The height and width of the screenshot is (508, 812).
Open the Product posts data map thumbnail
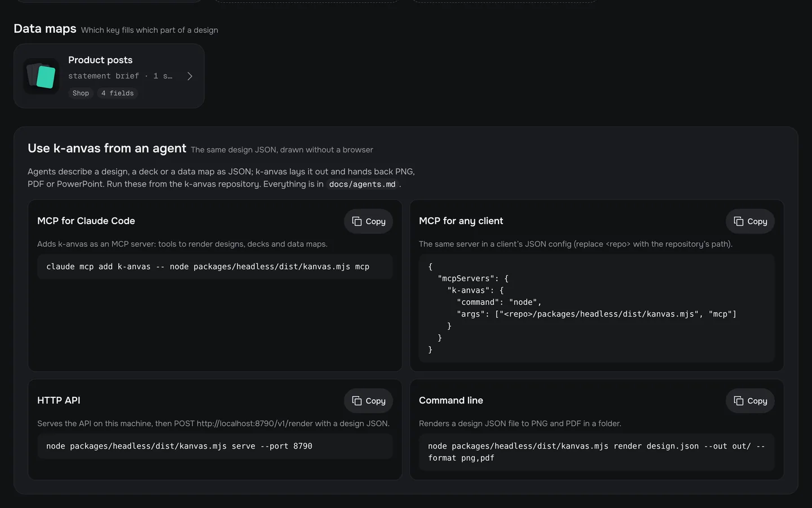(x=41, y=76)
